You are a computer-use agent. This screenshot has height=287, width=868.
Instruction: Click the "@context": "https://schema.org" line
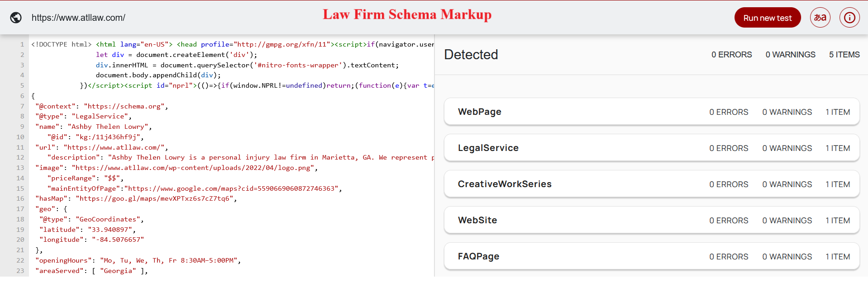coord(102,106)
